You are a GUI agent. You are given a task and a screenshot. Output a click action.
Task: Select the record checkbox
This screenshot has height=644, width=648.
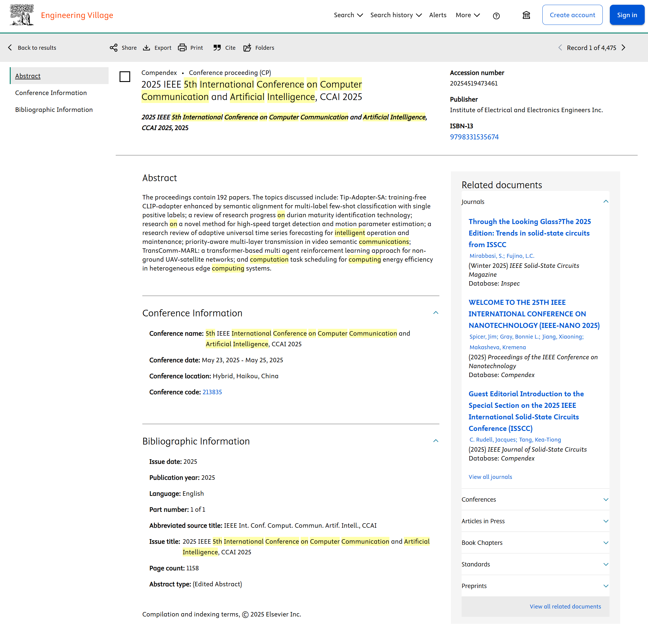tap(125, 76)
